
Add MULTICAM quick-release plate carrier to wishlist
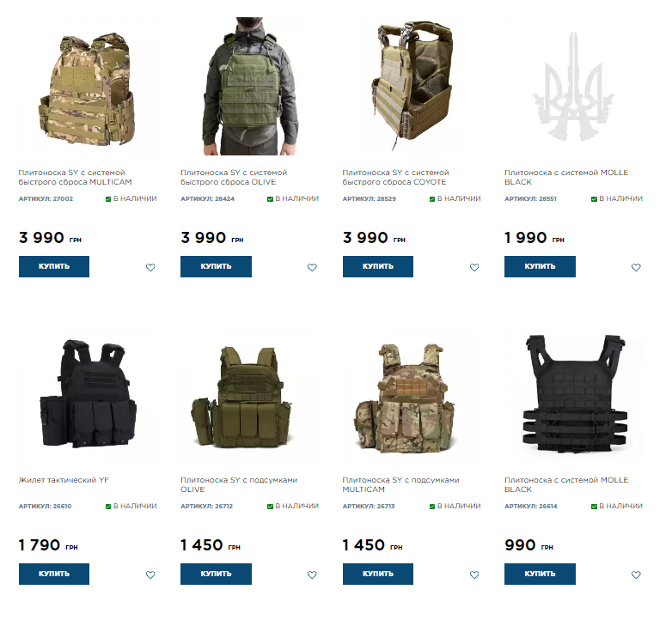tap(150, 268)
